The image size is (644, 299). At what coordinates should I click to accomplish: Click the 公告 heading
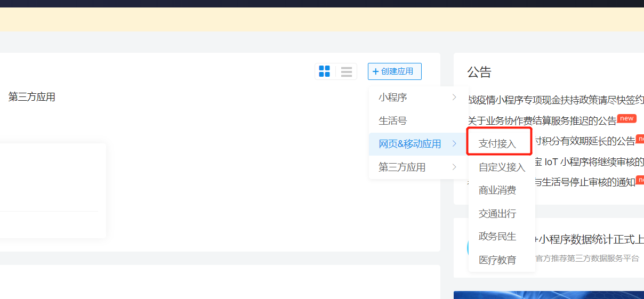point(479,72)
